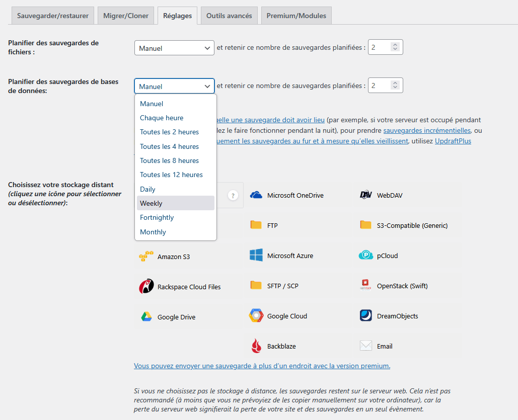Choose the Microsoft Azure storage icon

(256, 256)
